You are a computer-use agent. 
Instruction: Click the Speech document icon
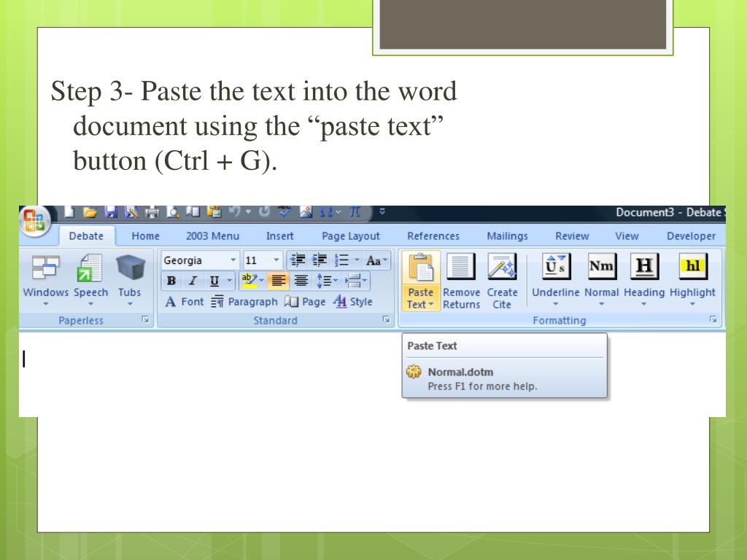click(x=90, y=268)
